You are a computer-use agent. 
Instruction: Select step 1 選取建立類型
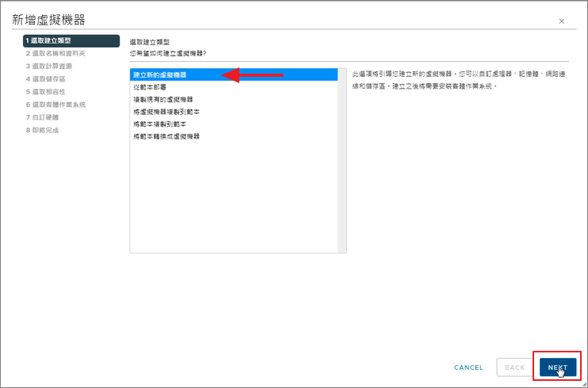[x=71, y=41]
